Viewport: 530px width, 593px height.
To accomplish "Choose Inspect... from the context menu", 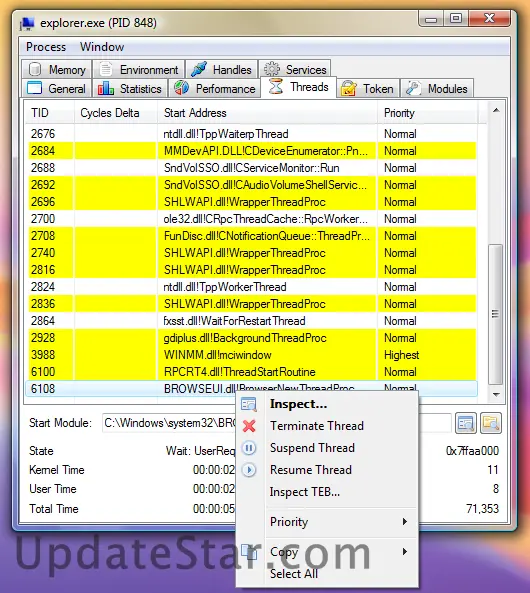I will click(x=327, y=404).
